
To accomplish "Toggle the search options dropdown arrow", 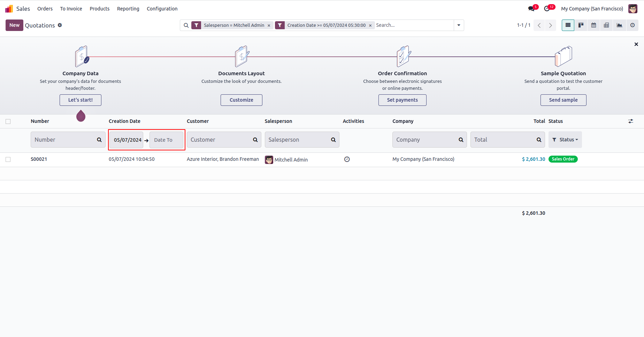I will click(x=459, y=25).
